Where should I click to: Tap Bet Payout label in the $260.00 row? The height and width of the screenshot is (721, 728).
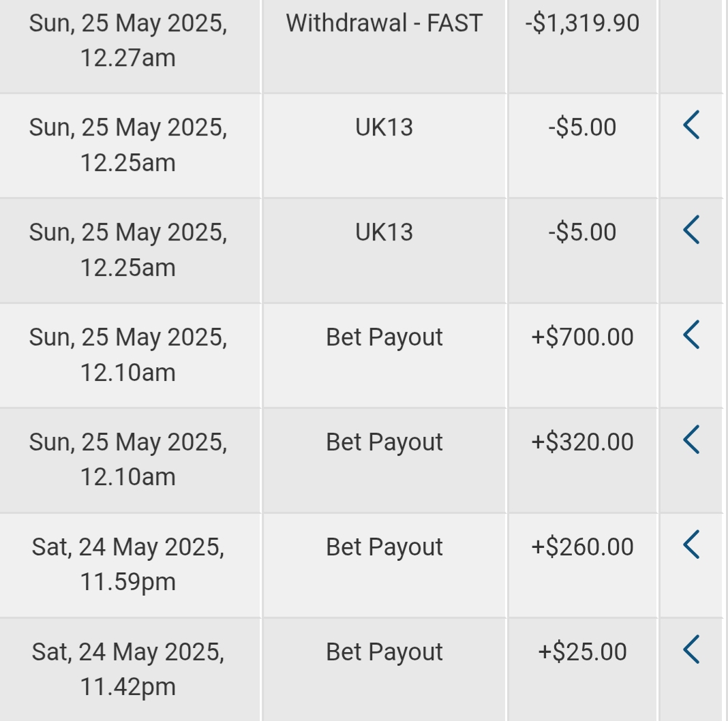[x=384, y=547]
